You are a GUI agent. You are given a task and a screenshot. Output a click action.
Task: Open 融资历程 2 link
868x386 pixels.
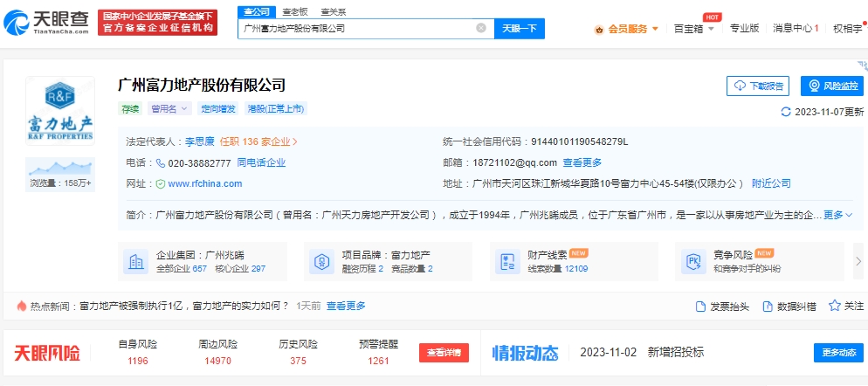(x=363, y=269)
